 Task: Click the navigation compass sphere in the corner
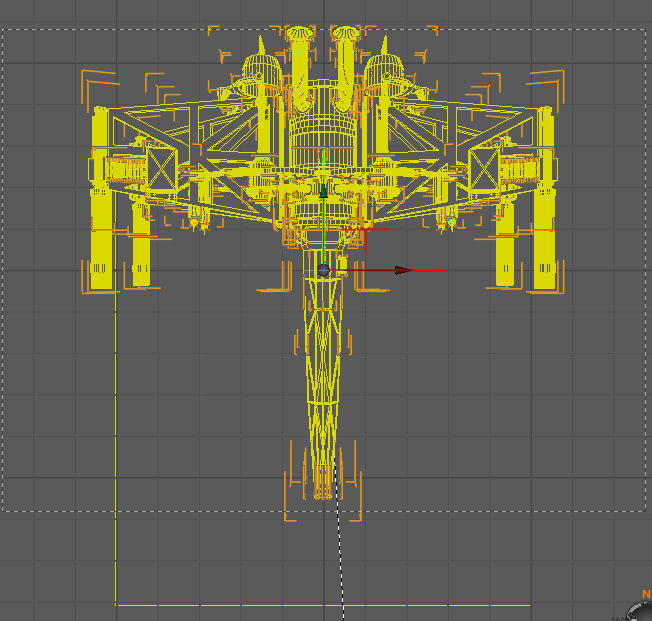click(641, 612)
